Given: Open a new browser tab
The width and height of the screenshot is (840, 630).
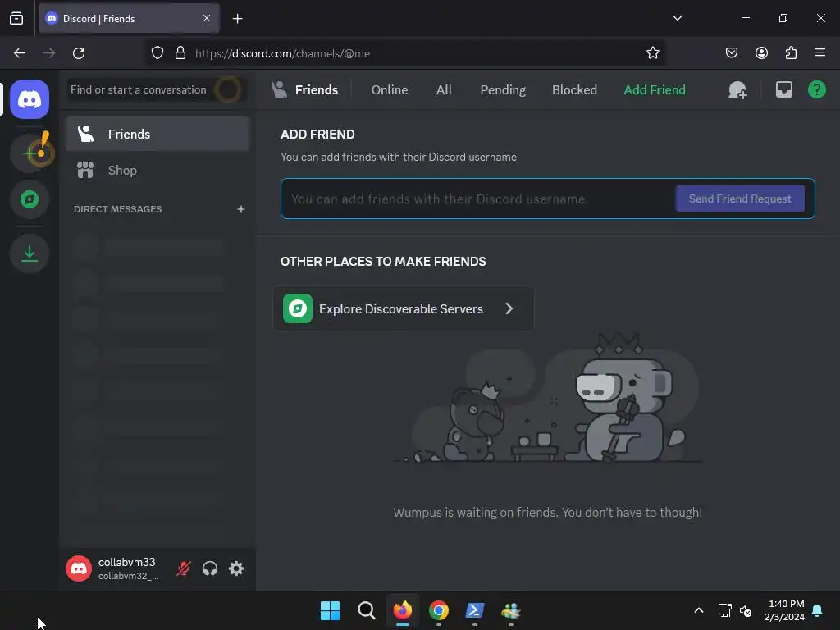Looking at the screenshot, I should pos(237,19).
